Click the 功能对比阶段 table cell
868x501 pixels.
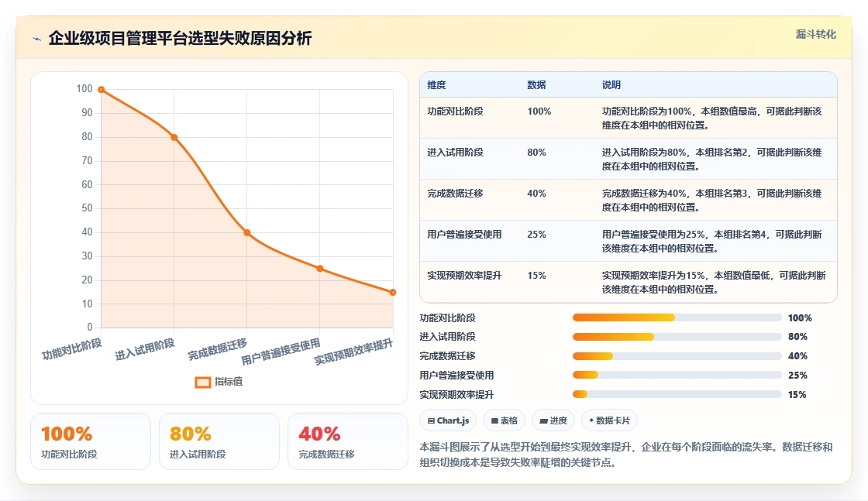[455, 112]
